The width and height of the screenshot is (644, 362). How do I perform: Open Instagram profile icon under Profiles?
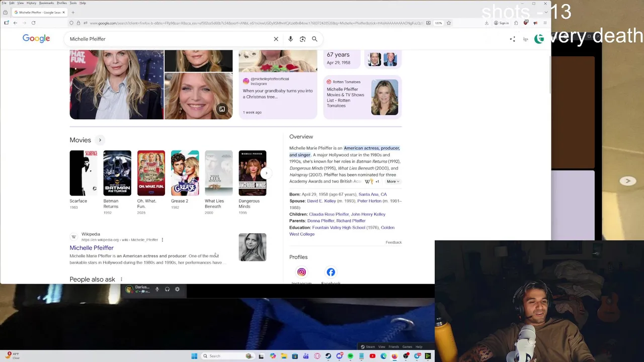(301, 272)
